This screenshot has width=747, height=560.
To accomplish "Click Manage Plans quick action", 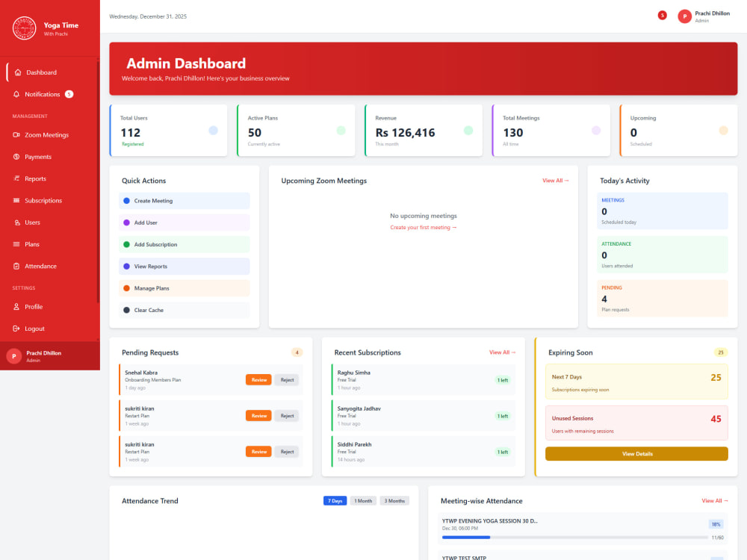I will click(184, 288).
